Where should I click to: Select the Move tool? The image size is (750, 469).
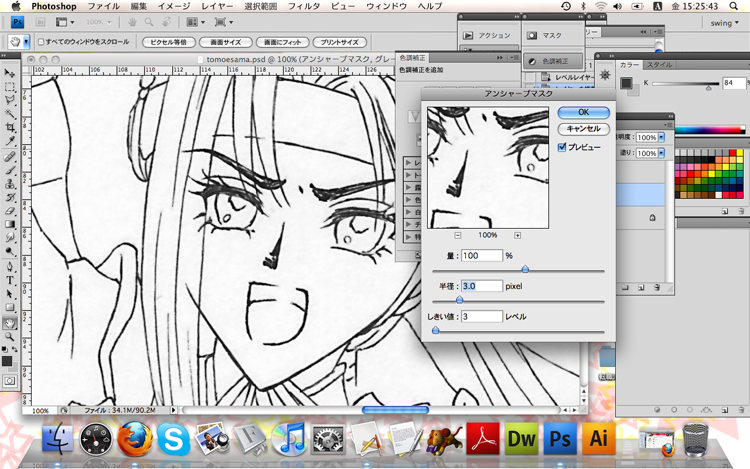click(x=9, y=73)
